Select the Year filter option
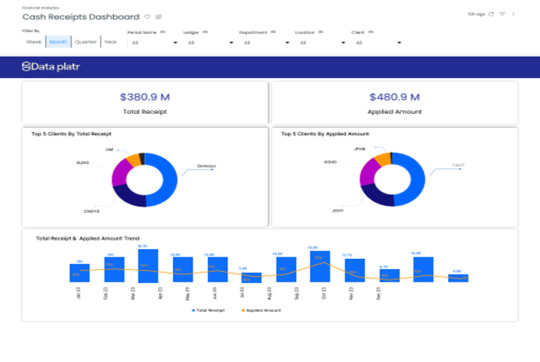 coord(111,42)
